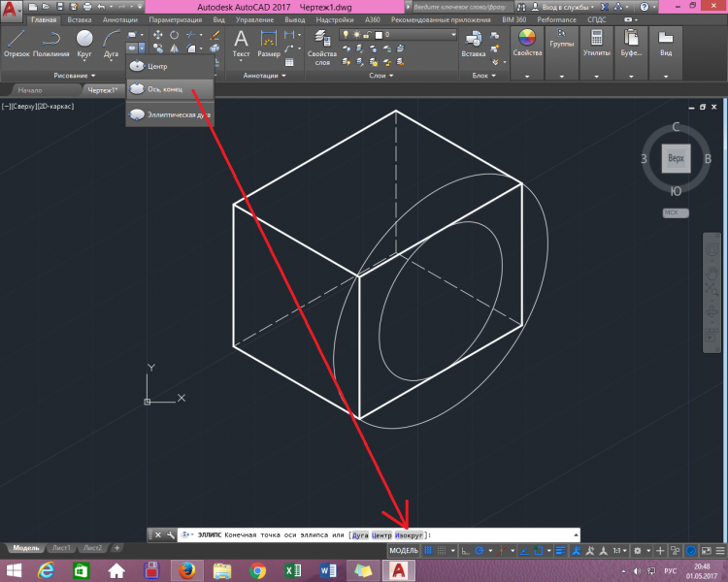
Task: Click the pan hand icon in navigation bar
Action: click(711, 272)
